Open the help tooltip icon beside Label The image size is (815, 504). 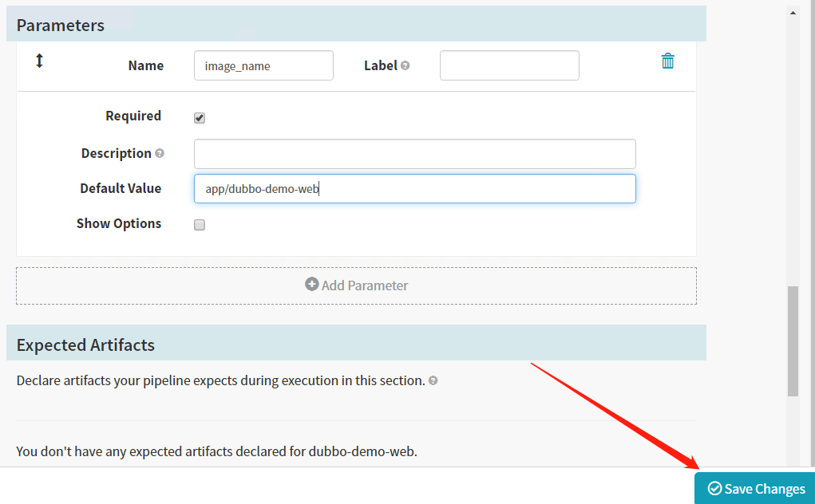tap(406, 66)
